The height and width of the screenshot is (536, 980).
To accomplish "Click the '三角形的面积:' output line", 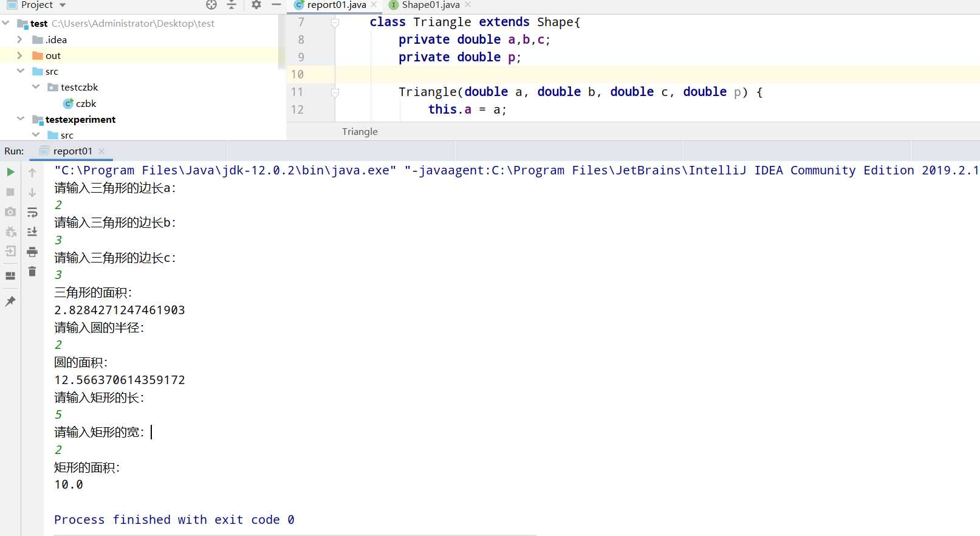I will coord(93,292).
